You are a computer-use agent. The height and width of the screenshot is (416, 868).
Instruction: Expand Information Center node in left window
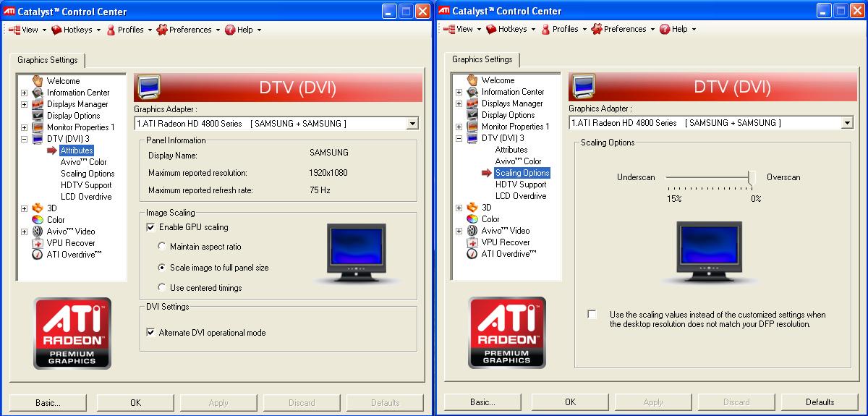(24, 93)
